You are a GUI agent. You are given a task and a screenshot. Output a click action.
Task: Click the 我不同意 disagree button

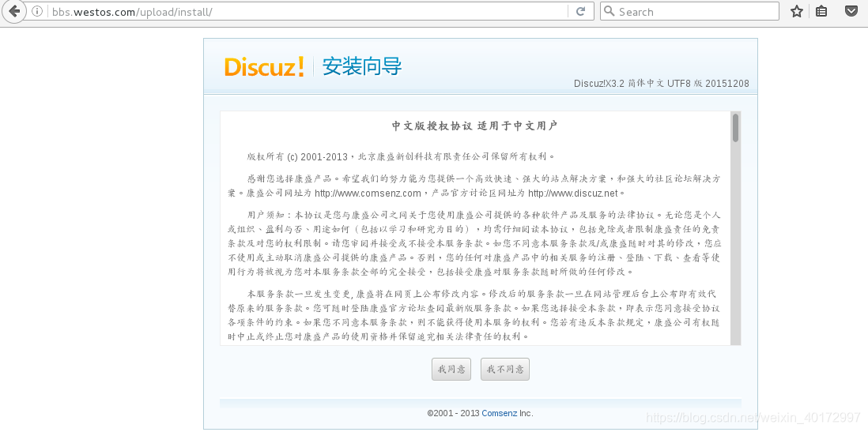coord(505,369)
